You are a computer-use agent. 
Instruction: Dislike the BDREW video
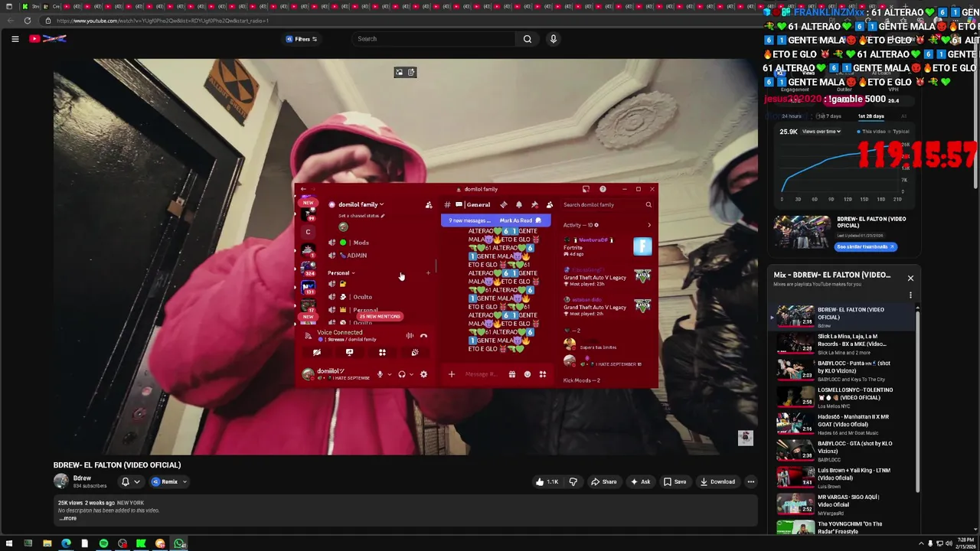coord(573,482)
